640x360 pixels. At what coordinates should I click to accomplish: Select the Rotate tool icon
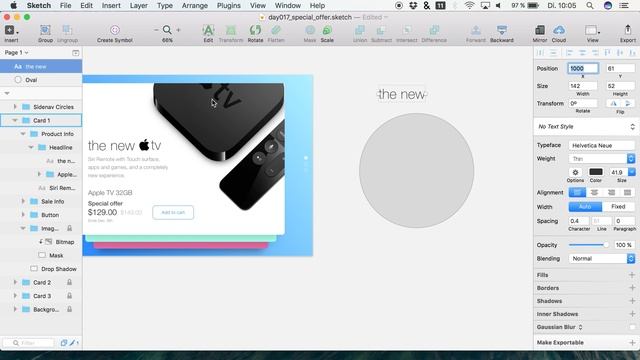(x=255, y=30)
